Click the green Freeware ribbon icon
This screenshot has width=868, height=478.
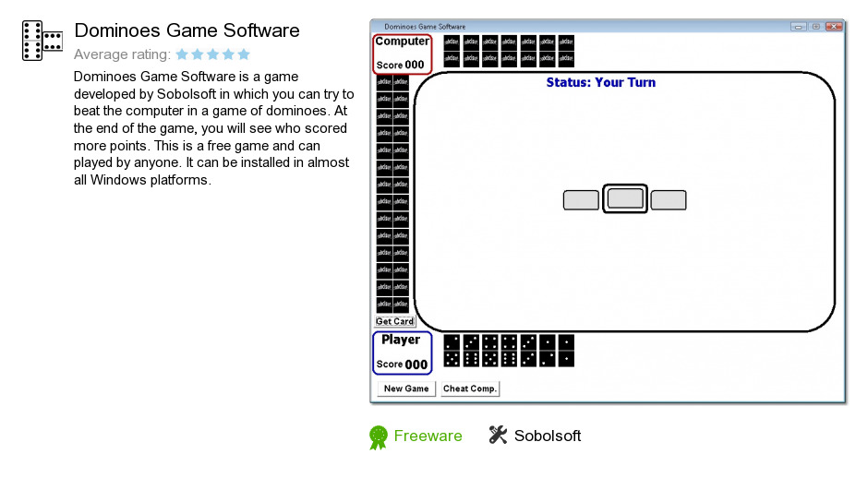pyautogui.click(x=378, y=437)
